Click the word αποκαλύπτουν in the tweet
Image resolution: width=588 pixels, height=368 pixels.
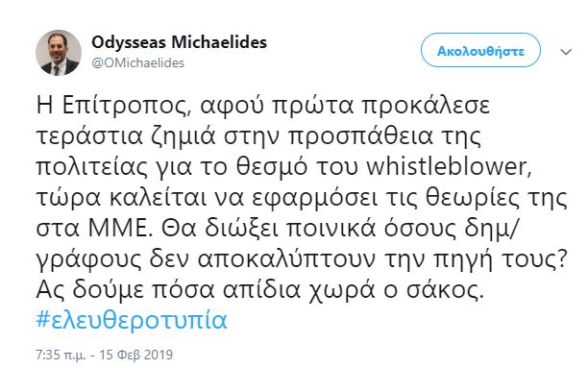point(286,259)
